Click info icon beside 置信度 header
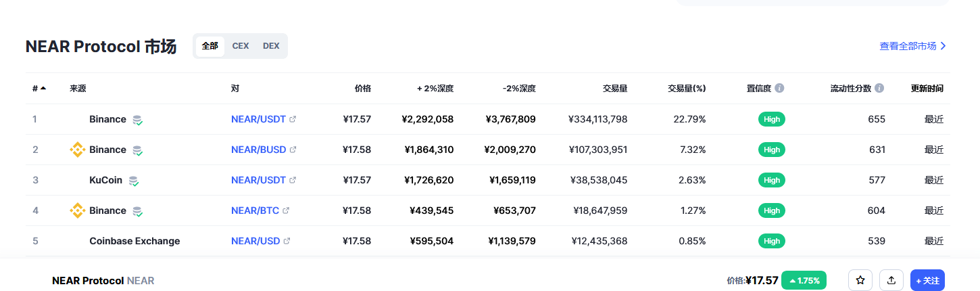 pos(779,88)
